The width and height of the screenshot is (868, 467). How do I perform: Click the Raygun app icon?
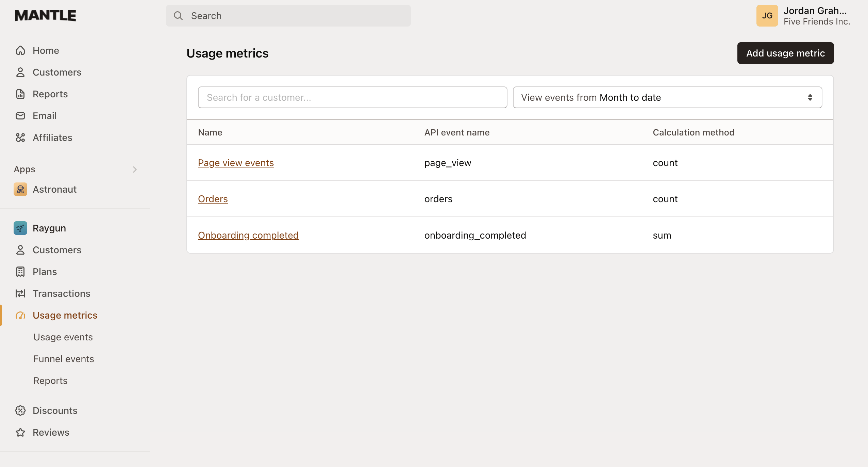coord(20,228)
